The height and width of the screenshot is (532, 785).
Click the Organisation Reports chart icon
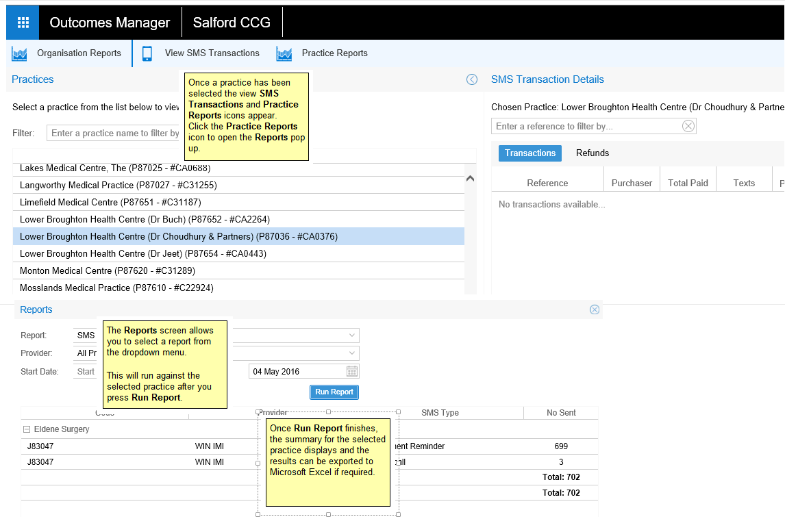[x=19, y=53]
